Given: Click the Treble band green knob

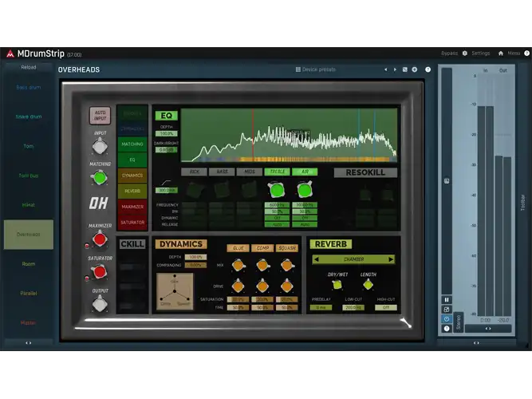Looking at the screenshot, I should 277,190.
